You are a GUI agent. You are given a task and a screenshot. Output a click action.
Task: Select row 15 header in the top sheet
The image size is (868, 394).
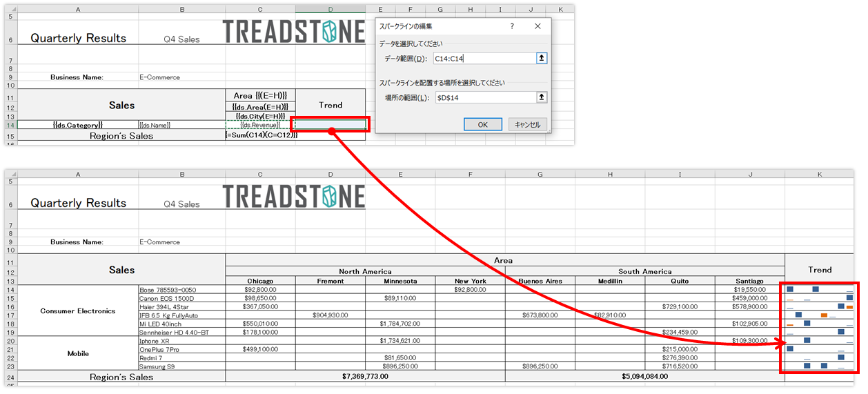(10, 136)
